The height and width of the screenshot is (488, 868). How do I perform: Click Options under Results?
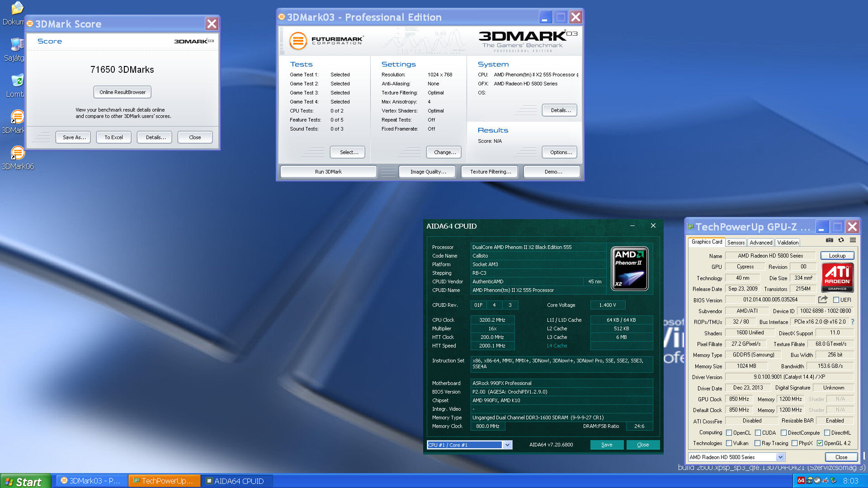pos(561,152)
